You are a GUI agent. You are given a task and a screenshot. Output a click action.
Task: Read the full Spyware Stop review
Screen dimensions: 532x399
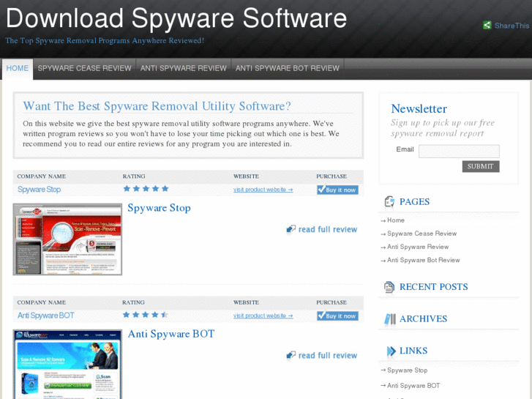pyautogui.click(x=328, y=230)
